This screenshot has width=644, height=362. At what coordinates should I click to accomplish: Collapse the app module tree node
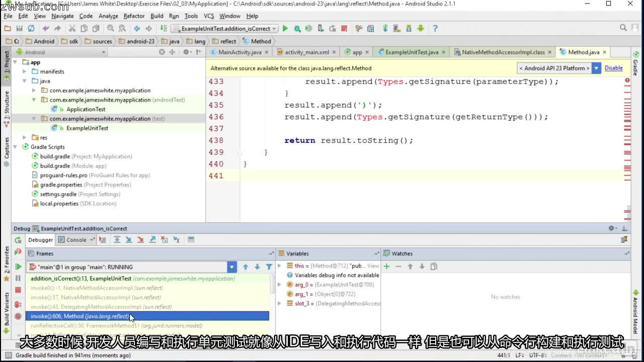coord(16,62)
